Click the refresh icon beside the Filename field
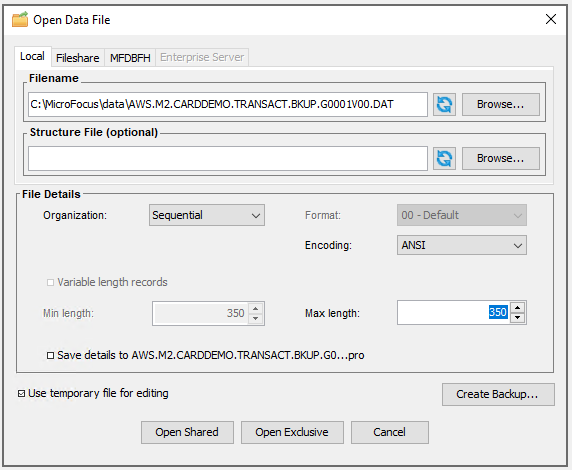The width and height of the screenshot is (572, 470). click(444, 104)
